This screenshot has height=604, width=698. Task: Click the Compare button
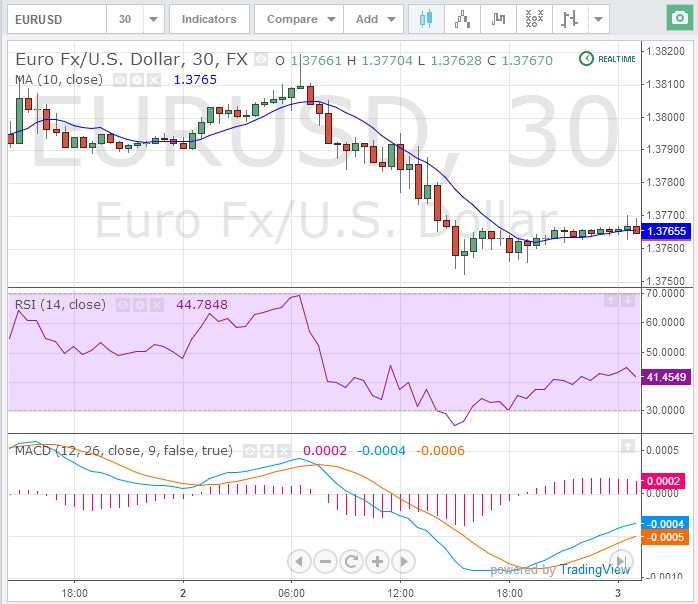pos(292,19)
